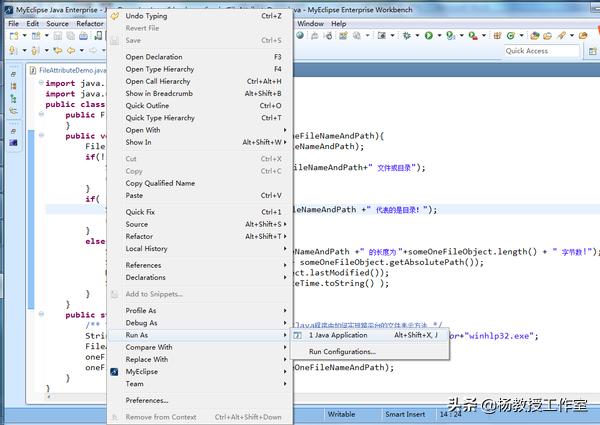This screenshot has height=425, width=600.
Task: Select 1 Java Application from Run As
Action: 338,335
